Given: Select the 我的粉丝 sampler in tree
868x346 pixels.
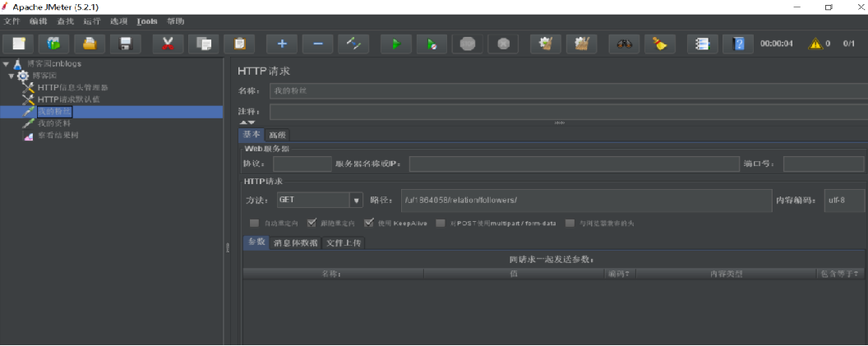Looking at the screenshot, I should (x=54, y=112).
